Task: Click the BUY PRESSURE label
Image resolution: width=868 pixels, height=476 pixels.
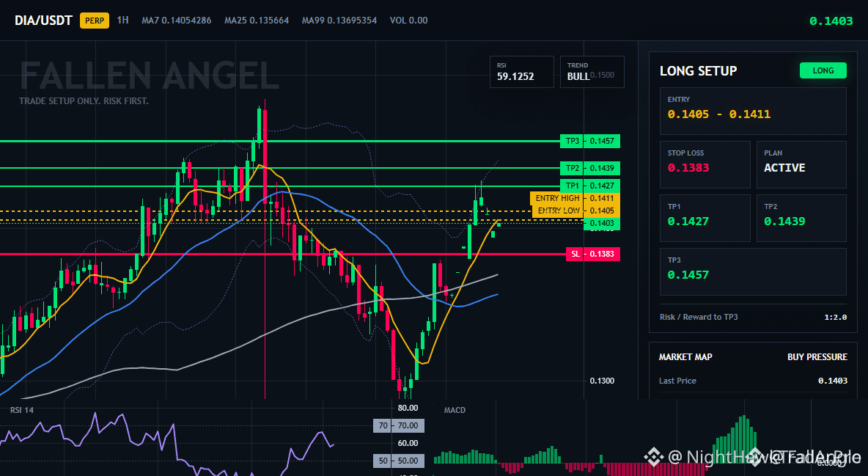Action: (x=817, y=357)
